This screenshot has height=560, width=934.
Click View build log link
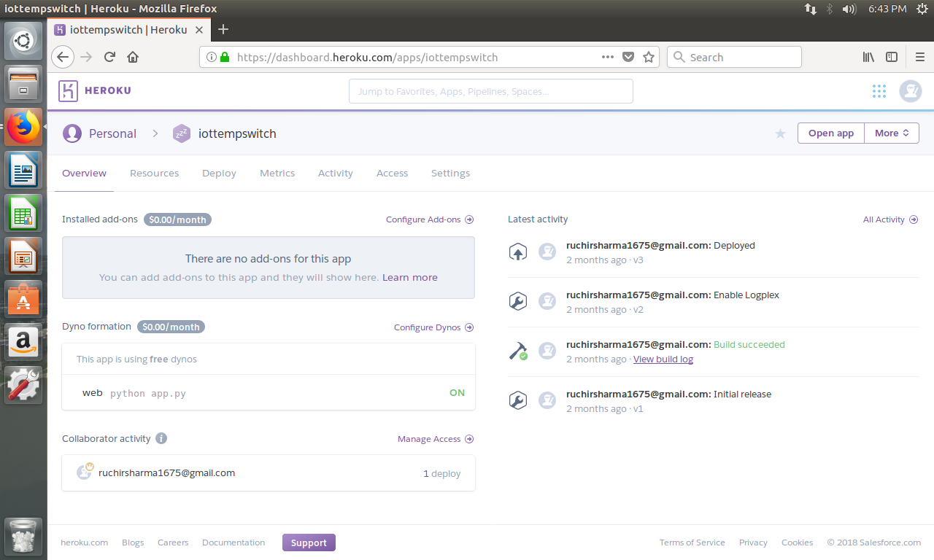[663, 359]
